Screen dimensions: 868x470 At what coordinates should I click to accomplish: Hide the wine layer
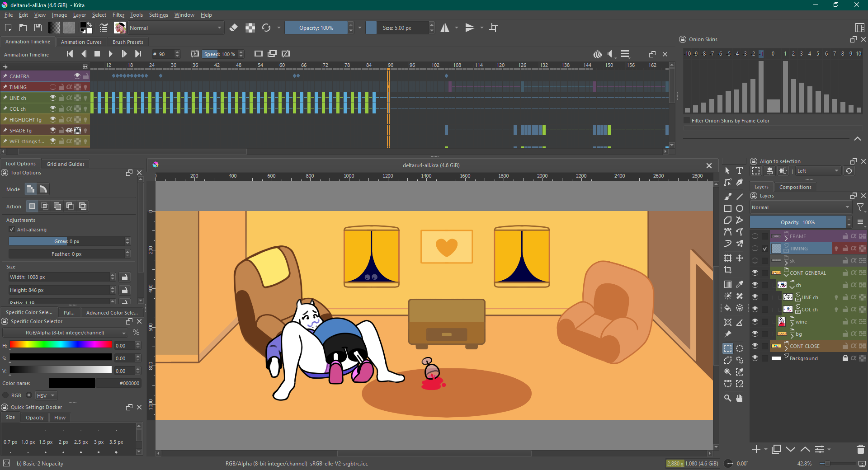pyautogui.click(x=755, y=321)
